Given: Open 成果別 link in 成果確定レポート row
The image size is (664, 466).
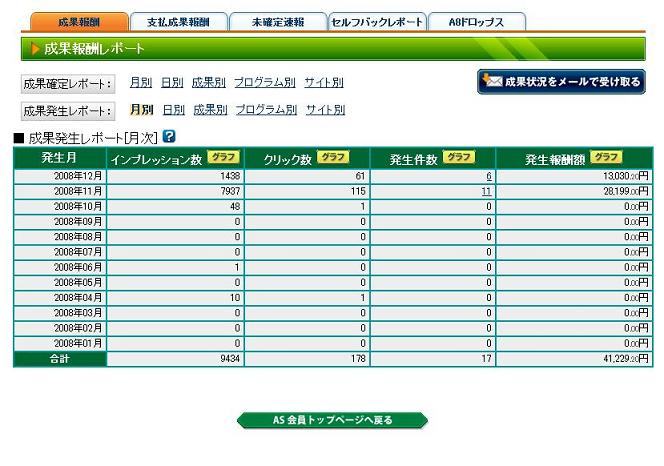Looking at the screenshot, I should coord(209,82).
